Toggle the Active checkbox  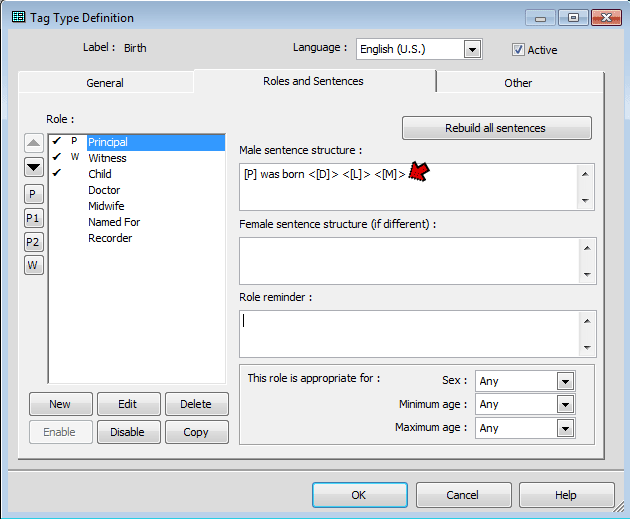point(518,49)
